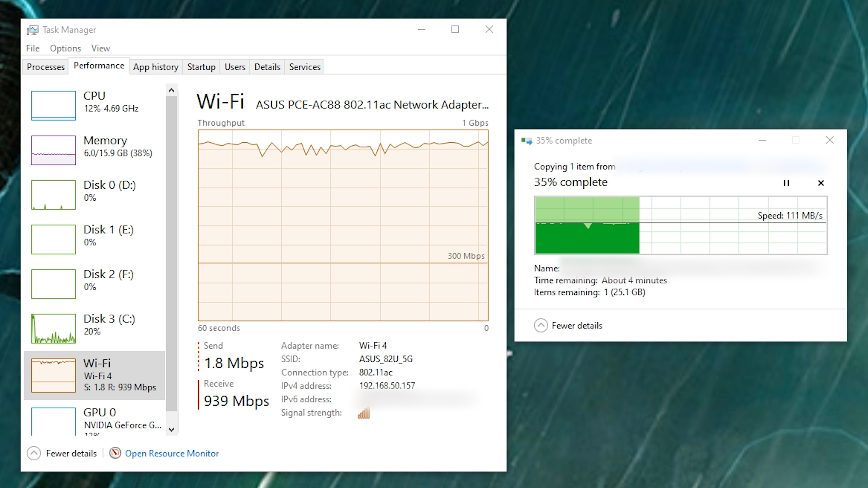Image resolution: width=868 pixels, height=488 pixels.
Task: Minimize the 35% complete copy dialog
Action: (762, 140)
